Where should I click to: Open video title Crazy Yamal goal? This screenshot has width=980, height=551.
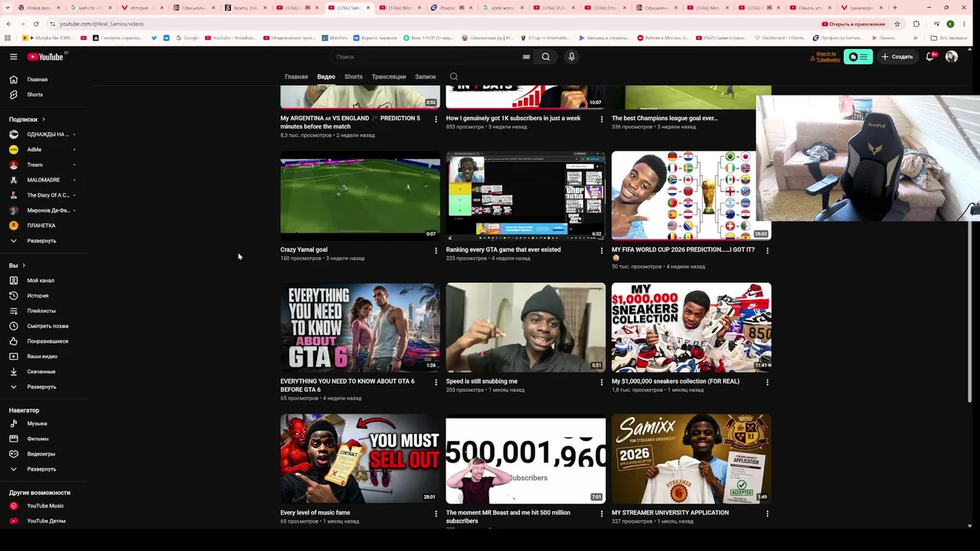pyautogui.click(x=304, y=250)
